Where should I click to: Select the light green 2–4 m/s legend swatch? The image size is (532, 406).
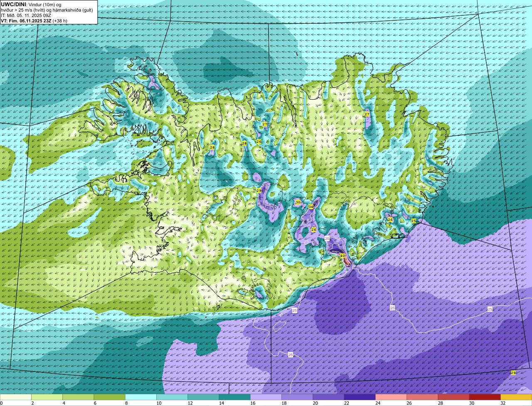[47, 397]
